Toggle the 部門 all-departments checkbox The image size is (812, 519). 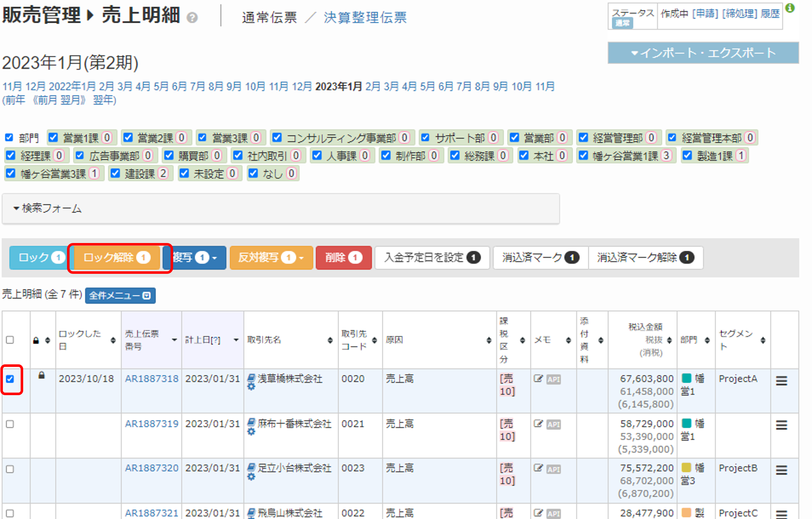click(x=9, y=138)
